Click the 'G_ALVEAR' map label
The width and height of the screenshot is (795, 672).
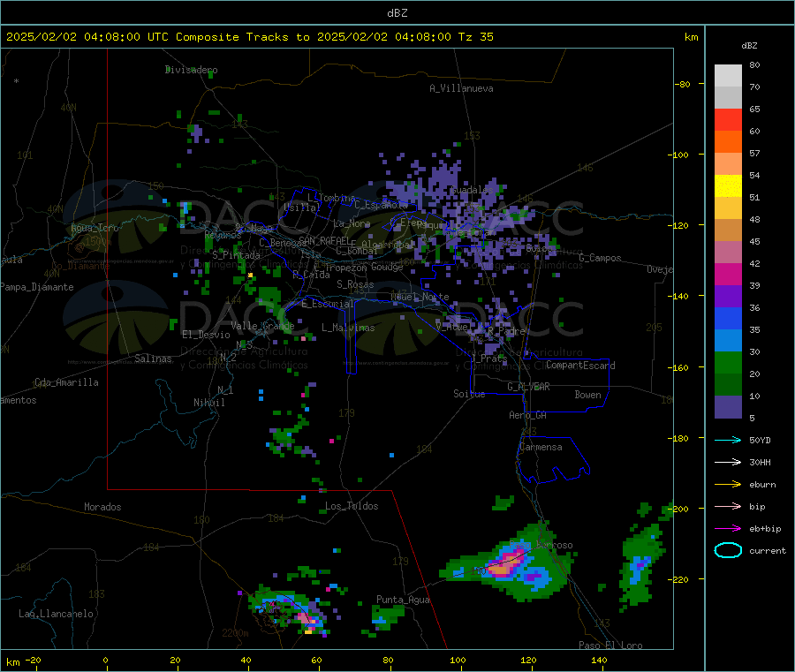[528, 387]
